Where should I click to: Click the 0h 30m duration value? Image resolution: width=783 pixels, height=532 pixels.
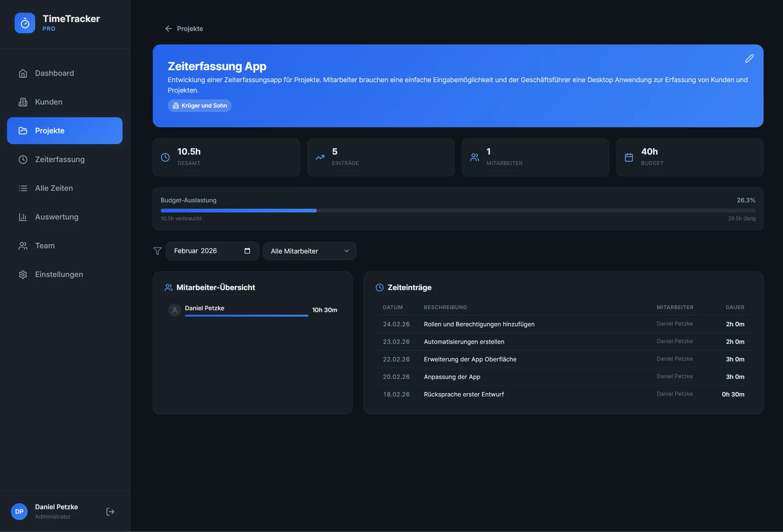[x=733, y=395]
